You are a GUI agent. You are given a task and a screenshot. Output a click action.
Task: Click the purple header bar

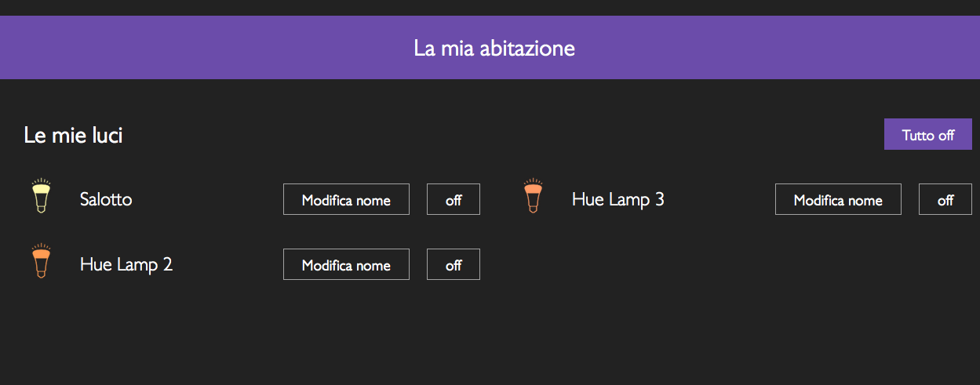point(235,48)
